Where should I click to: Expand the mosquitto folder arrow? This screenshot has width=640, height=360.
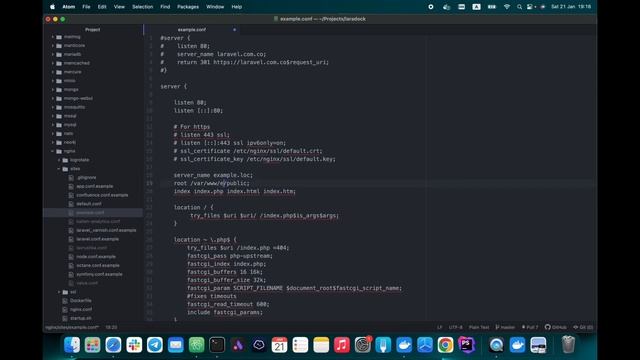click(x=53, y=107)
